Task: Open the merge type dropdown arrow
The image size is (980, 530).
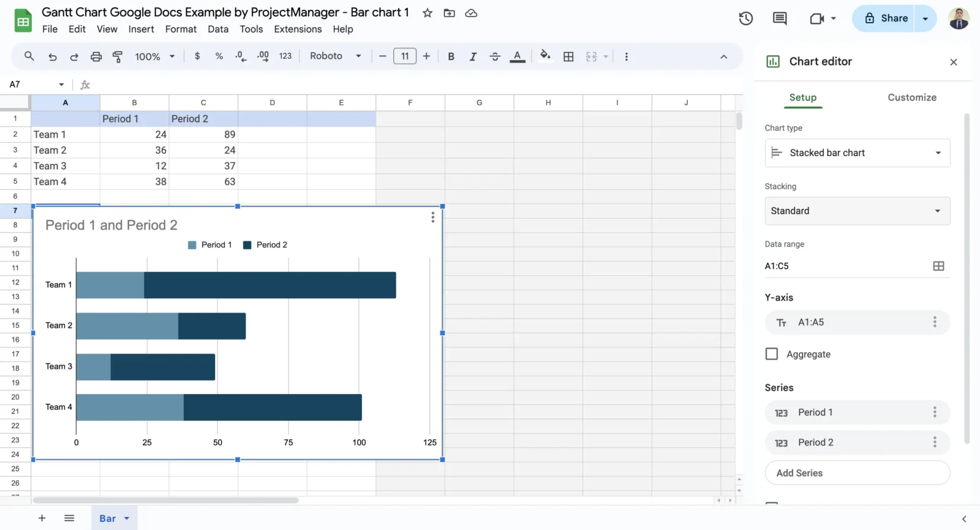Action: pos(606,56)
